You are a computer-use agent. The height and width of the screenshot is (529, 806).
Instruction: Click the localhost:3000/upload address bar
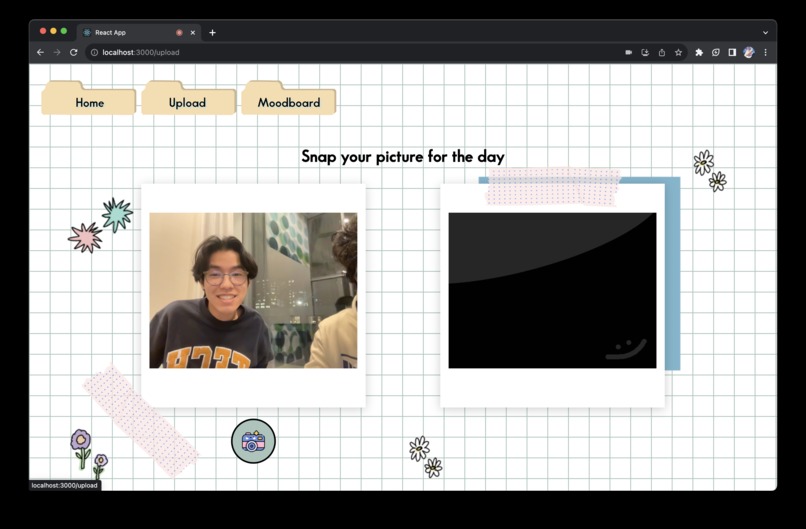pyautogui.click(x=386, y=52)
